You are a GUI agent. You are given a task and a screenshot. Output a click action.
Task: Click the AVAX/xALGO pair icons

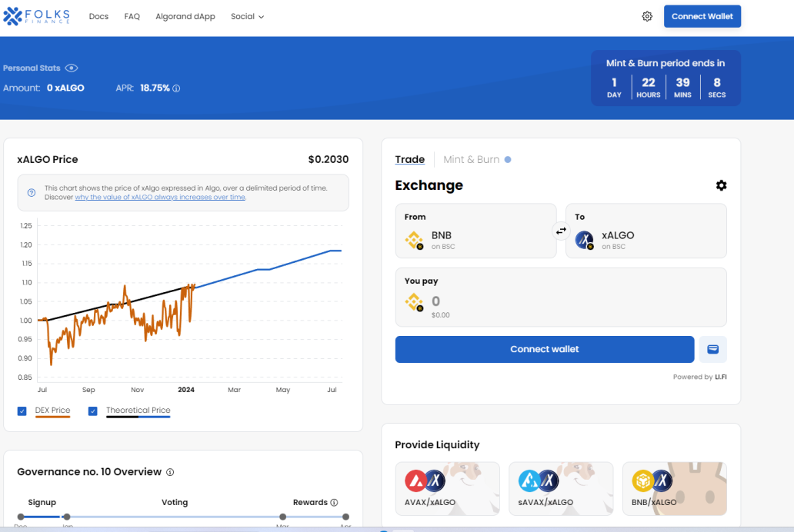[x=425, y=480]
